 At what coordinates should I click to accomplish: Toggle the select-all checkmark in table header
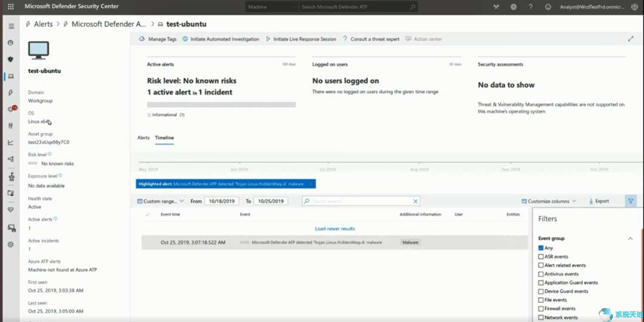pyautogui.click(x=148, y=214)
